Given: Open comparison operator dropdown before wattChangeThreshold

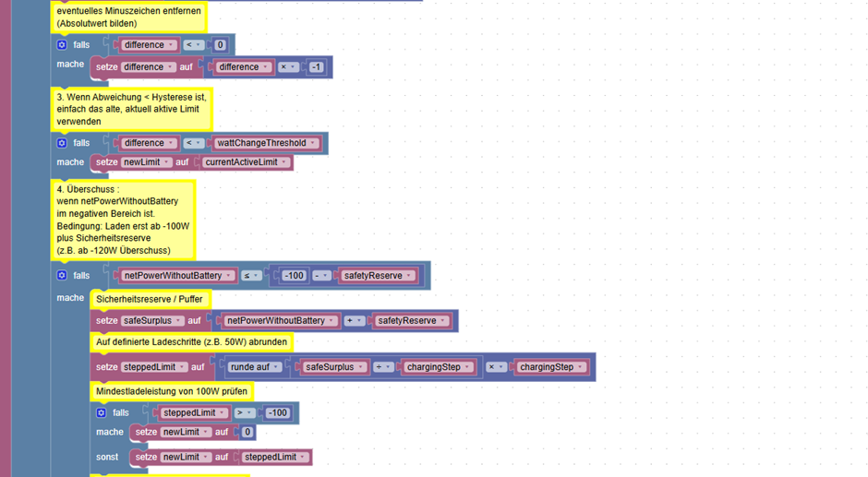Looking at the screenshot, I should pos(193,143).
